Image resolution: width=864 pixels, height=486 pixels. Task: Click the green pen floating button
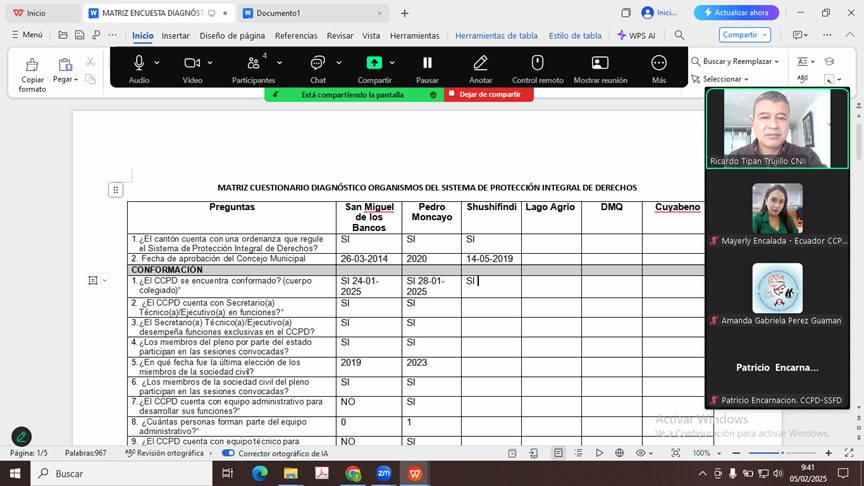(21, 436)
